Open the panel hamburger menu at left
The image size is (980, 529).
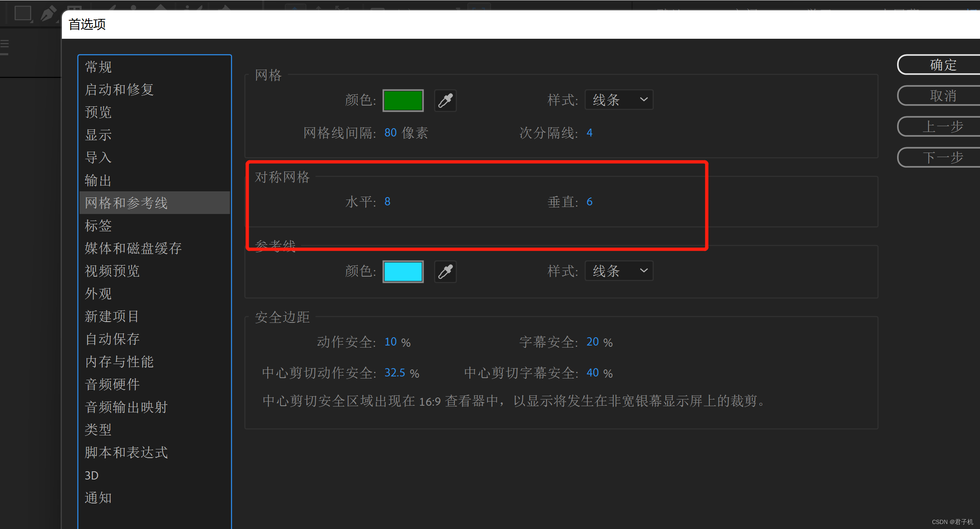point(5,44)
